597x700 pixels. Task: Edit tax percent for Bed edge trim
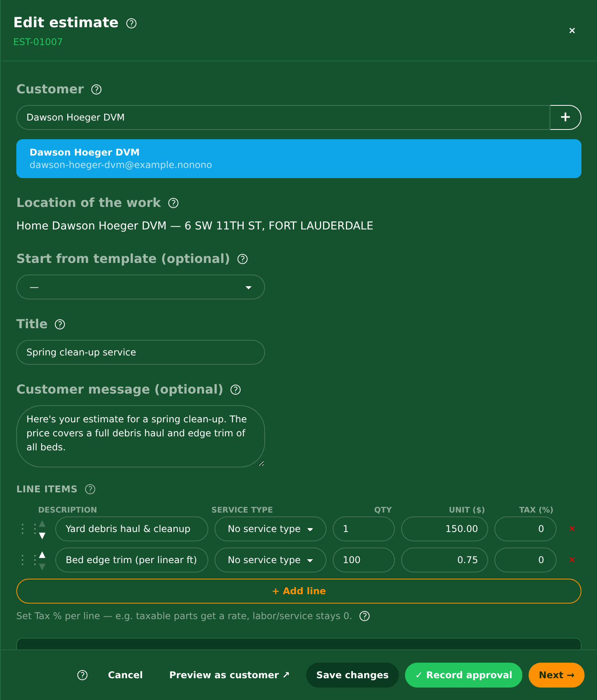coord(525,560)
